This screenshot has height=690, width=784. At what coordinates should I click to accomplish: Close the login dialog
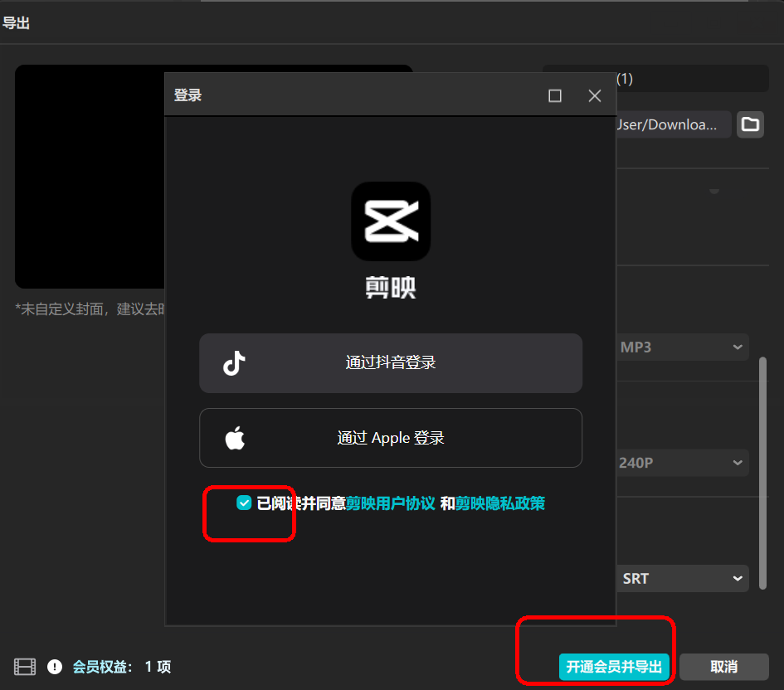point(595,95)
